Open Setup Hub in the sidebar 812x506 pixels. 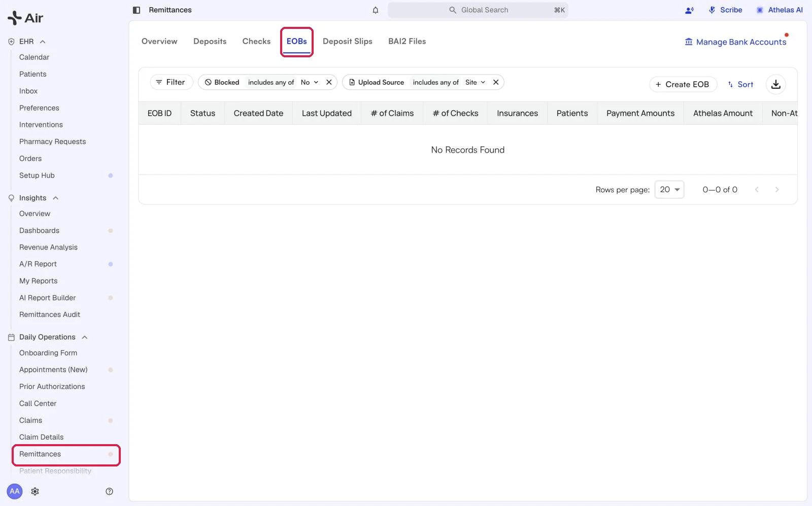[37, 175]
